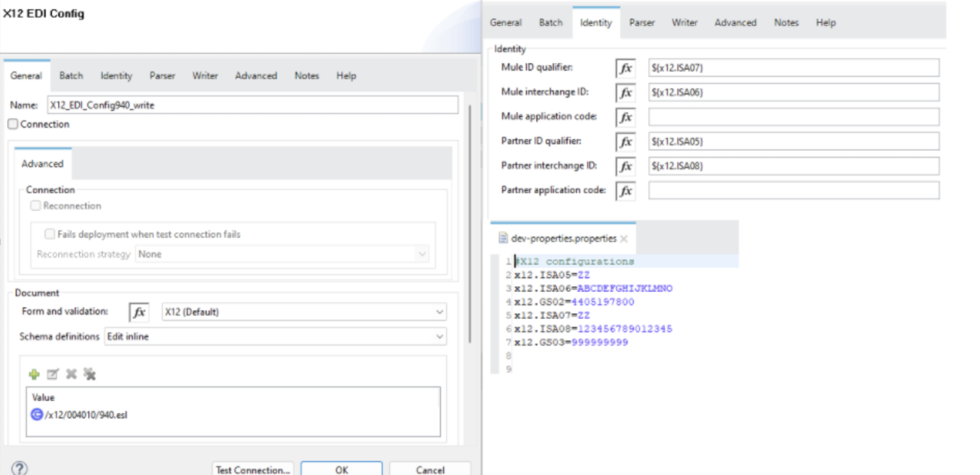Switch to the Identity tab in the left dialog
Viewport: 980px width, 475px height.
[116, 76]
